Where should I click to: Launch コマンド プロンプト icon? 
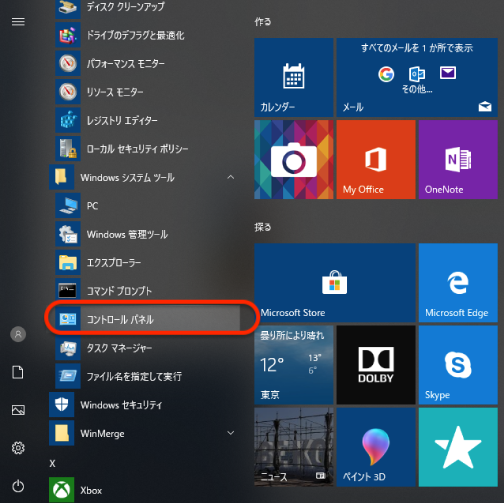(x=68, y=291)
